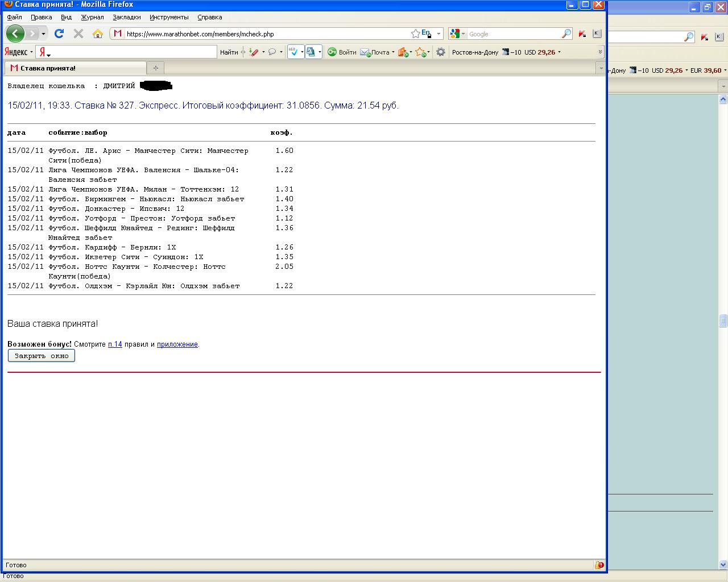Open a new tab with the plus button
Viewport: 728px width, 582px height.
tap(155, 68)
